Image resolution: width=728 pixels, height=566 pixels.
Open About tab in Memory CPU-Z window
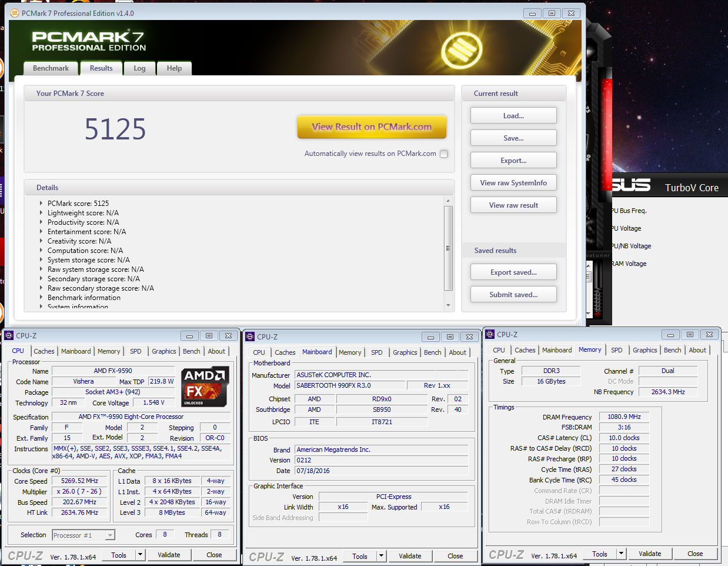tap(697, 350)
